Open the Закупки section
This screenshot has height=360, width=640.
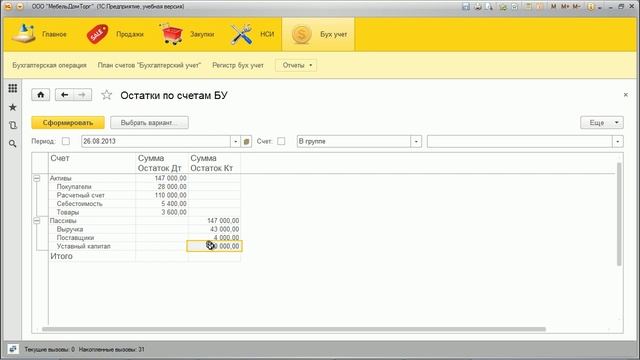187,34
